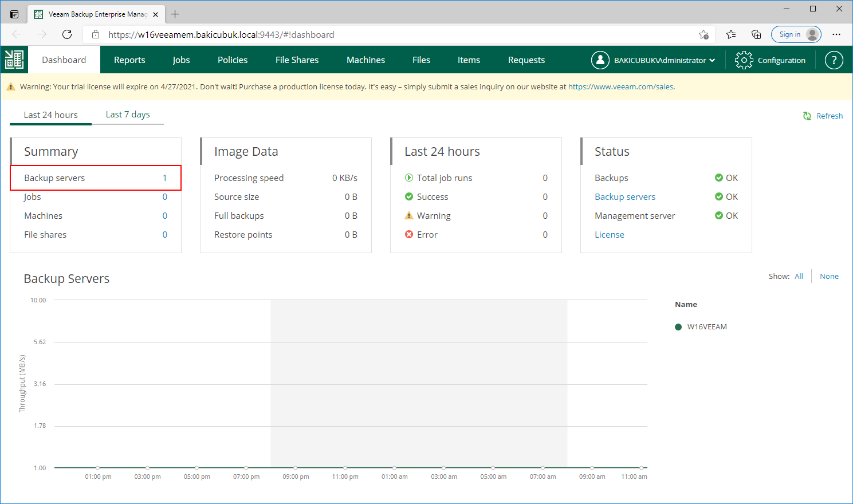Open the Jobs tab
This screenshot has height=504, width=853.
[181, 60]
